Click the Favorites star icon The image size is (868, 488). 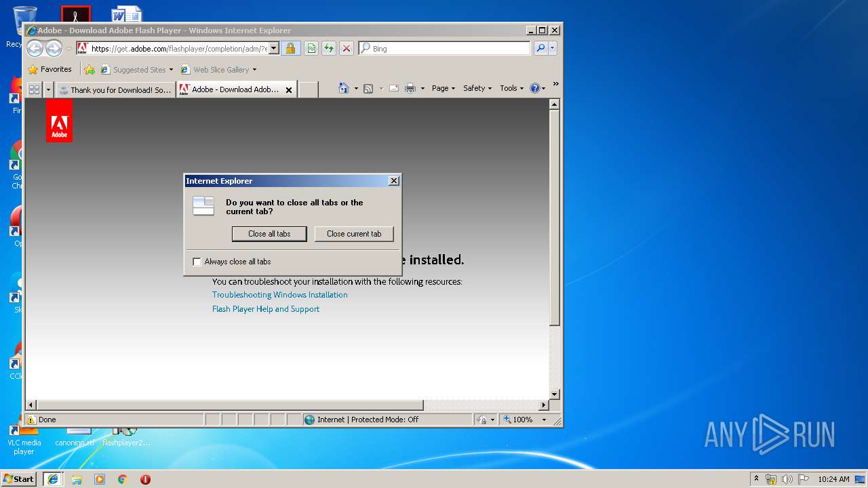tap(33, 69)
